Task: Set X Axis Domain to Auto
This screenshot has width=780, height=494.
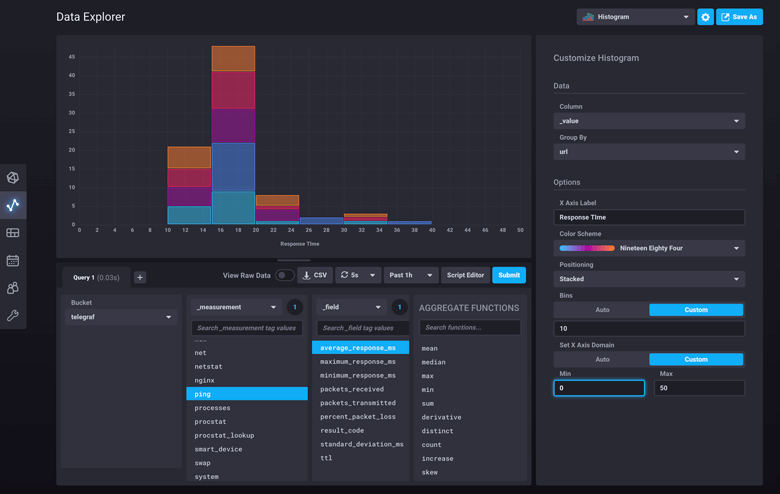Action: [x=602, y=359]
